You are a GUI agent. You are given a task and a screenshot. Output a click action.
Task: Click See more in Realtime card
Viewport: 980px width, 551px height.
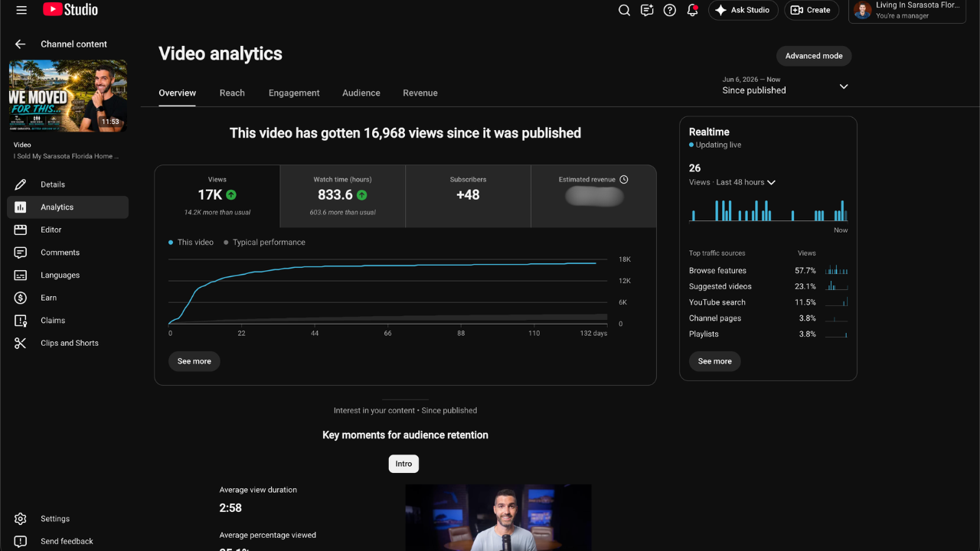(x=715, y=361)
